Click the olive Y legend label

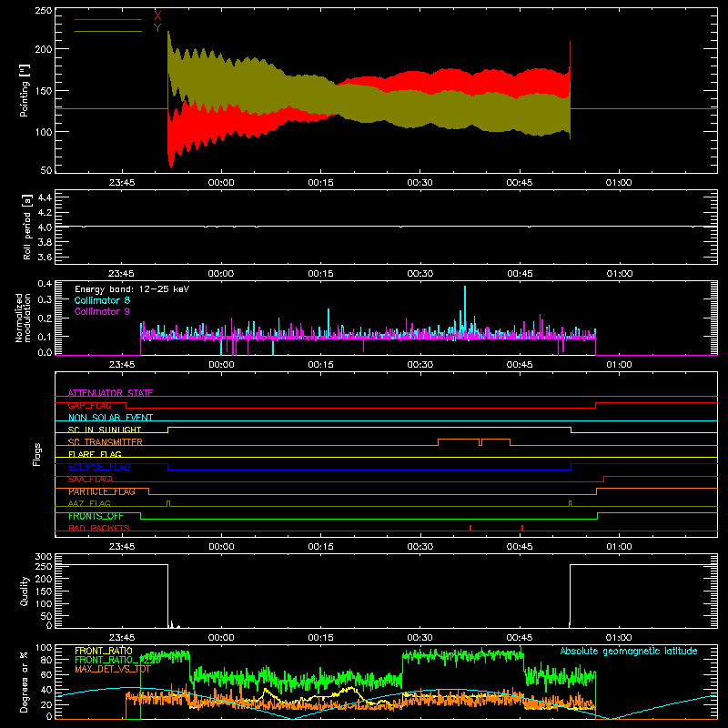(x=157, y=28)
